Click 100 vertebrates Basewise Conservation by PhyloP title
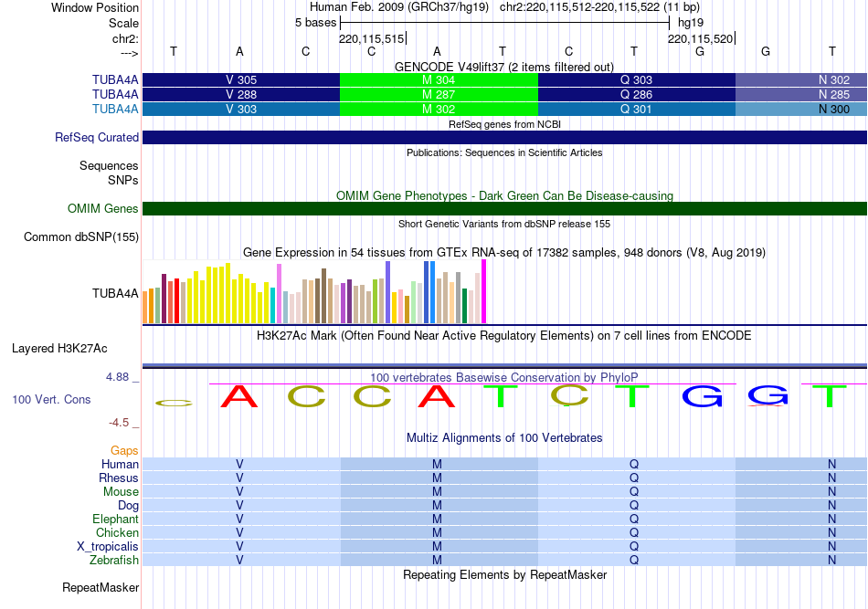Screen dimensions: 868x609 504,377
